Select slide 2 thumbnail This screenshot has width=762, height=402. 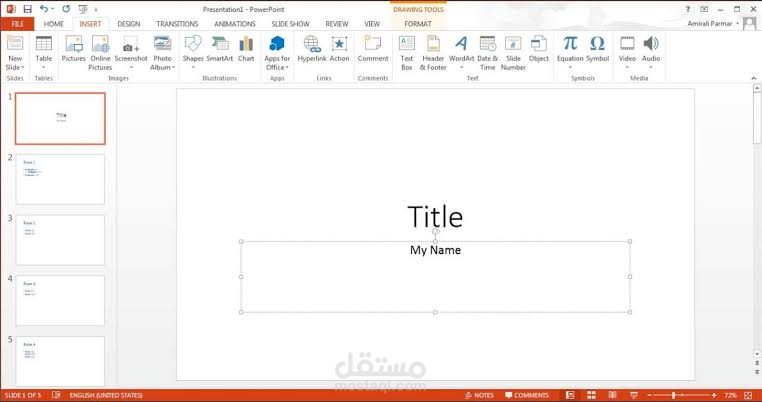(60, 179)
